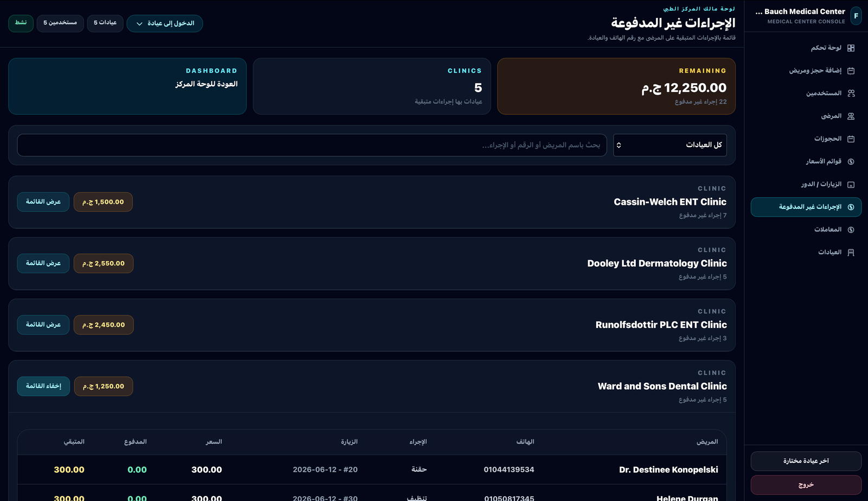
Task: Open the لوحة تحكم sidebar page
Action: point(806,48)
